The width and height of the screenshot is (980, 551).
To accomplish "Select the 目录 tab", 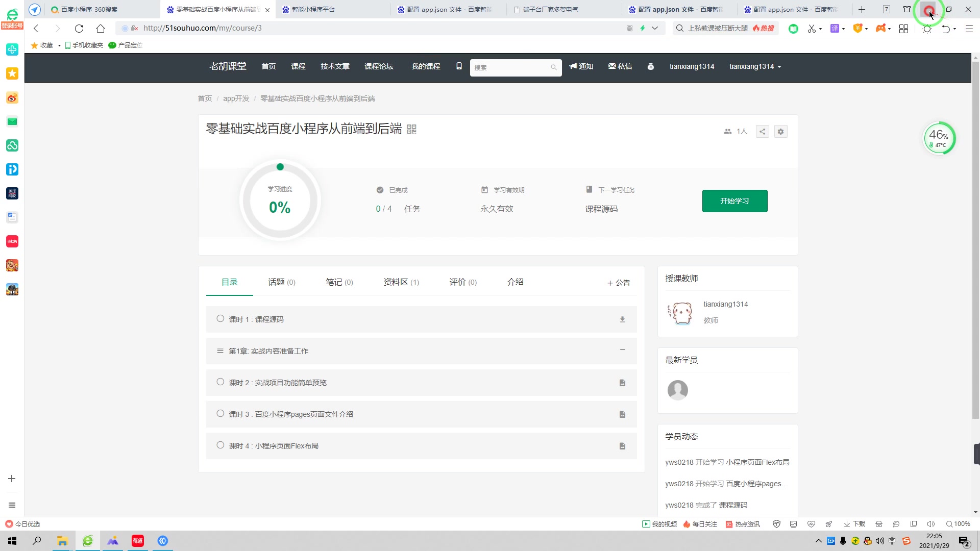I will click(x=230, y=282).
